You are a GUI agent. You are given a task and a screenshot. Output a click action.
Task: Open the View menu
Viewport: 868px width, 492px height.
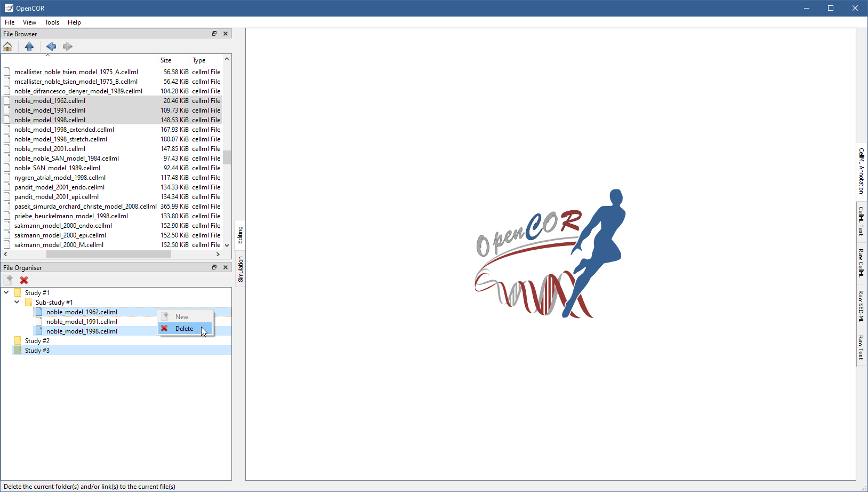29,22
